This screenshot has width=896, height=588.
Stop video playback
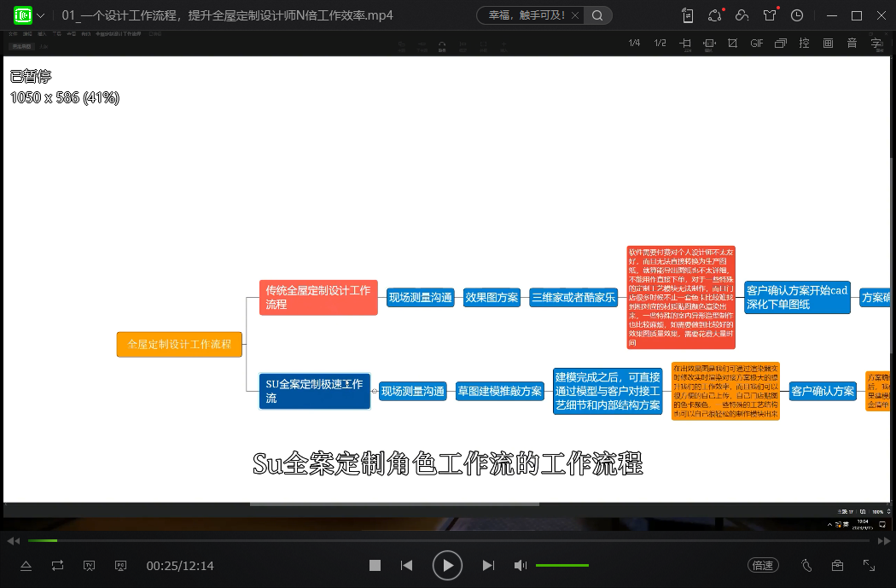point(375,565)
